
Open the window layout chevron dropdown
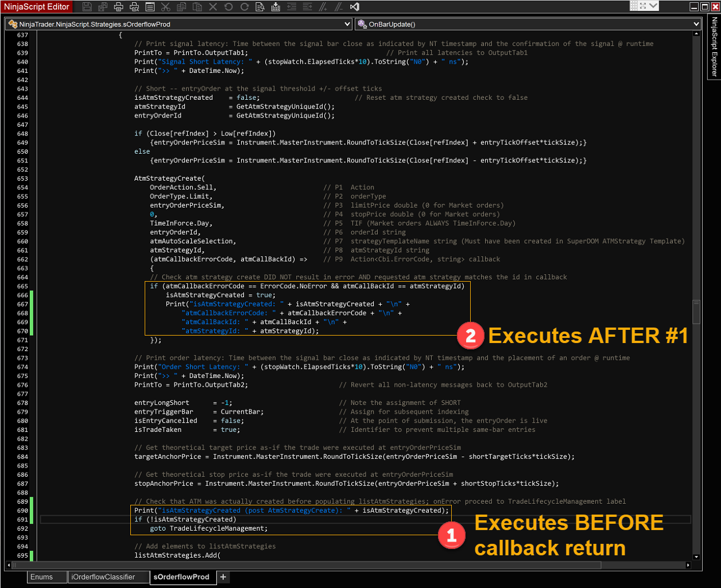(653, 6)
